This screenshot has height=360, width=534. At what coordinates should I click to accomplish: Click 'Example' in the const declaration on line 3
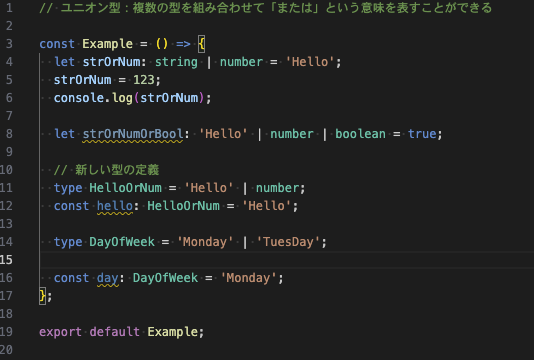107,44
